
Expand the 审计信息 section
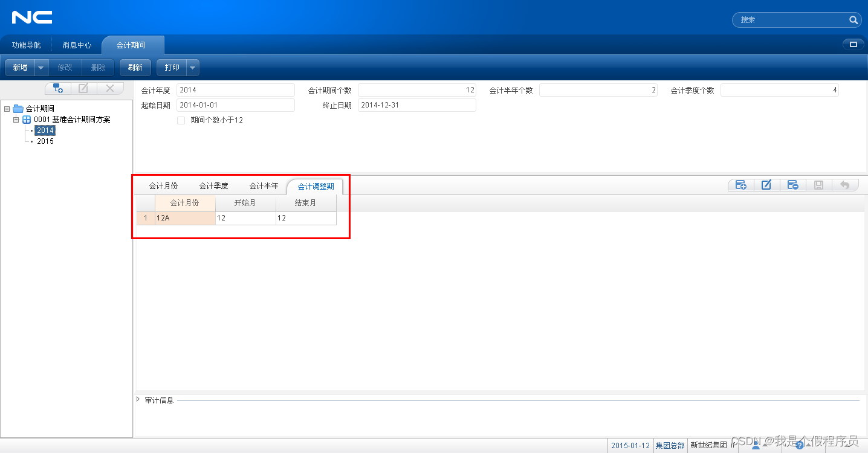pyautogui.click(x=138, y=399)
